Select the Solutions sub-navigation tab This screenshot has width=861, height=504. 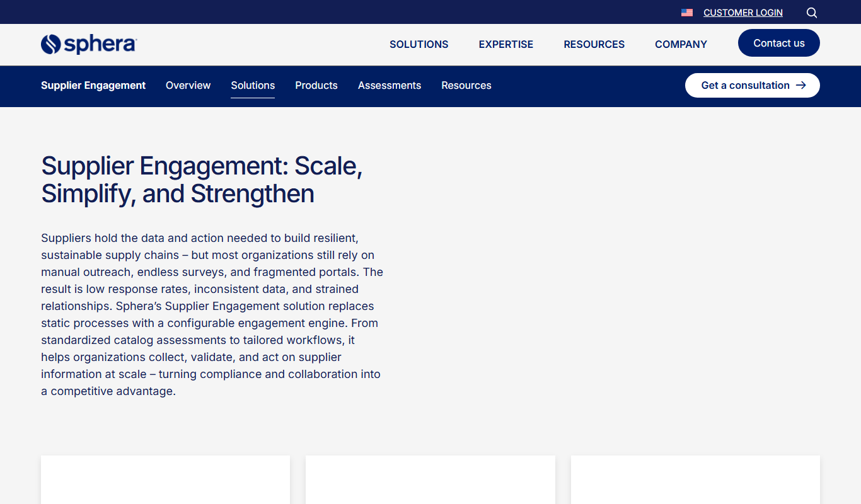point(253,85)
